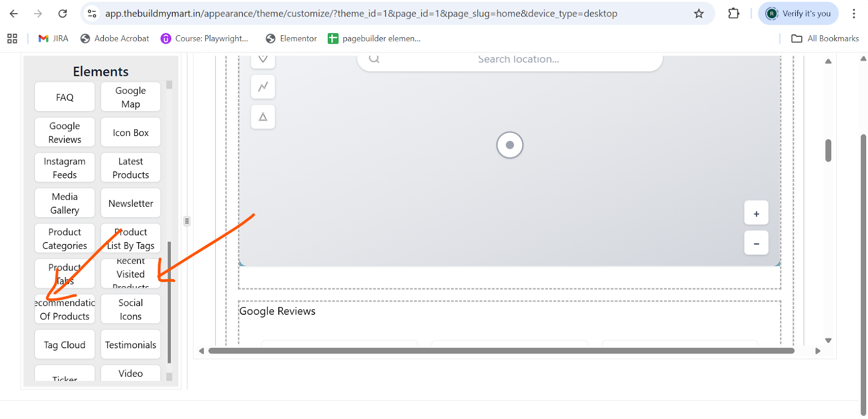
Task: Click the Google Reviews section heading
Action: pyautogui.click(x=277, y=311)
